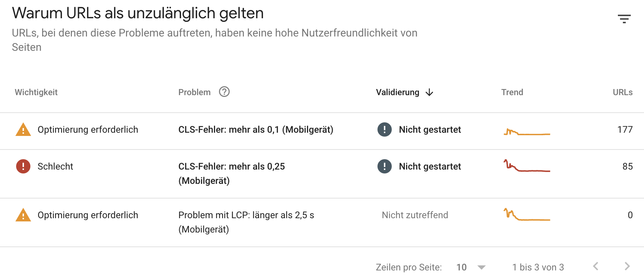Image resolution: width=644 pixels, height=279 pixels.
Task: Click the red Schlecht exclamation icon
Action: [23, 166]
